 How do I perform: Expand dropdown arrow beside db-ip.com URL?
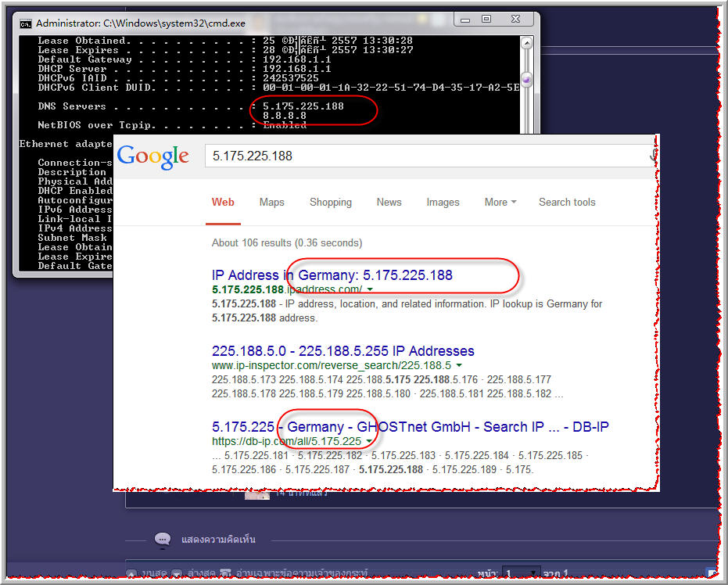[x=369, y=441]
